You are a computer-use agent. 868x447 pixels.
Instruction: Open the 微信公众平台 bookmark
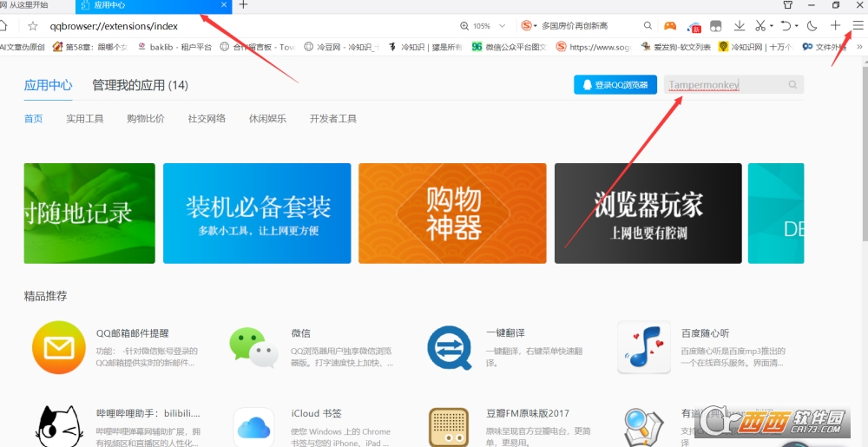[510, 47]
